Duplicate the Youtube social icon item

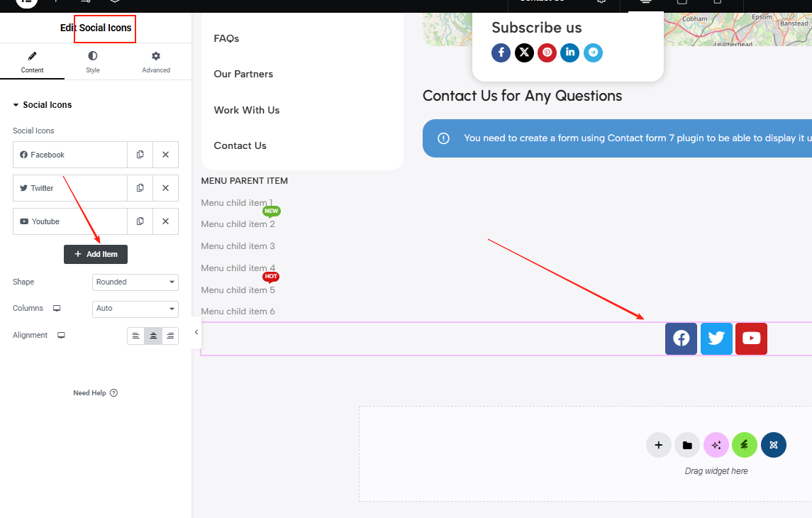(140, 221)
